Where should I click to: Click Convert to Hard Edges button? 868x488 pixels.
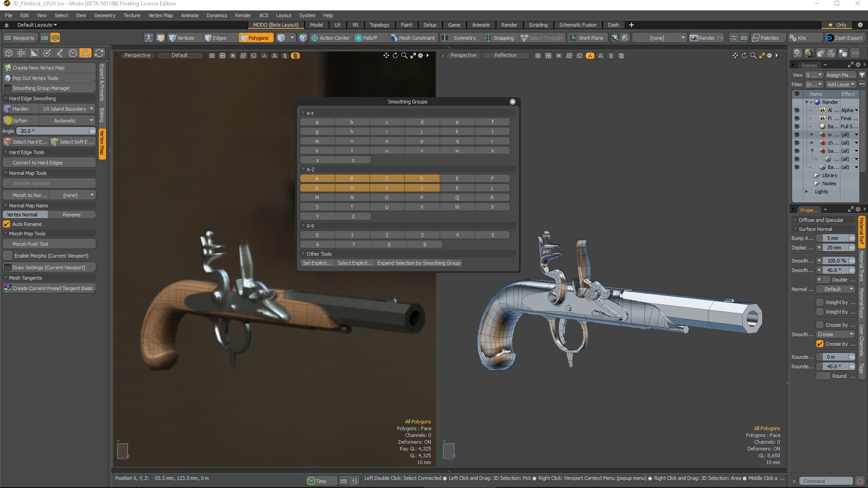[x=49, y=162]
